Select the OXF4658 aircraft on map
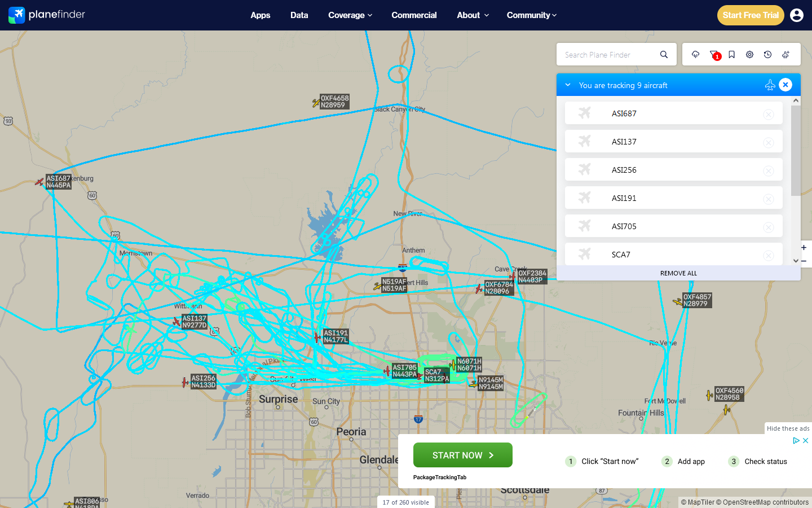 pos(316,103)
